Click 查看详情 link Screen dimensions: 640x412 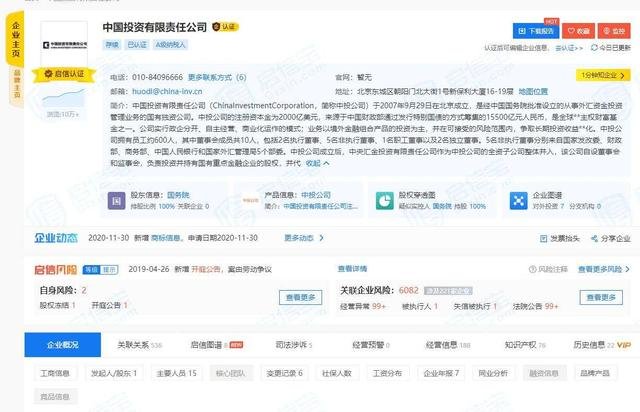[x=352, y=269]
